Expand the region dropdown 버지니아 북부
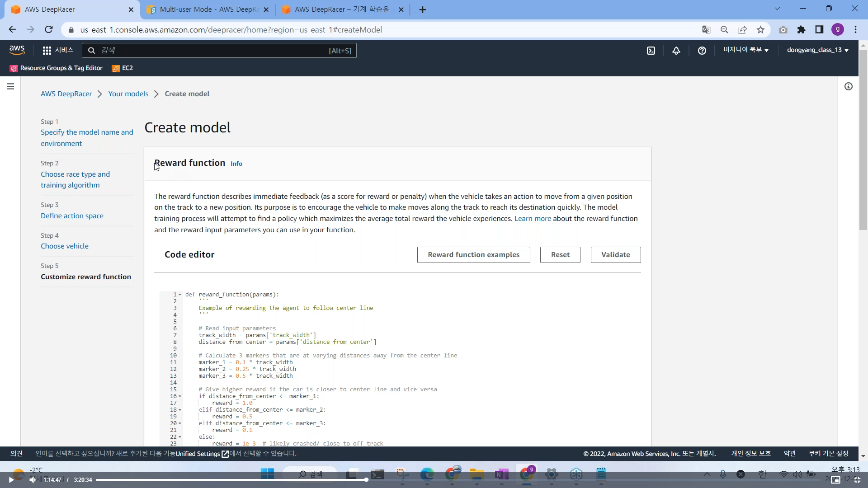Screen dimensions: 868x488 coord(745,50)
